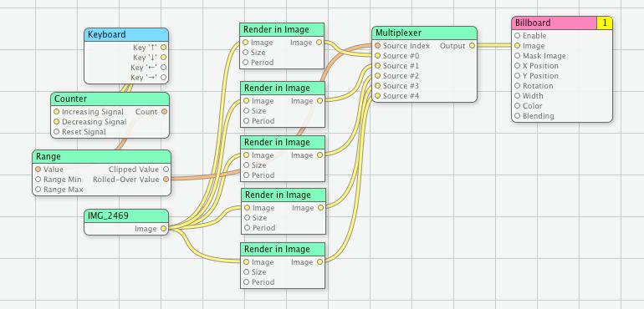The height and width of the screenshot is (309, 644).
Task: Click the yellow layer number 1 badge on Billboard
Action: tap(605, 23)
